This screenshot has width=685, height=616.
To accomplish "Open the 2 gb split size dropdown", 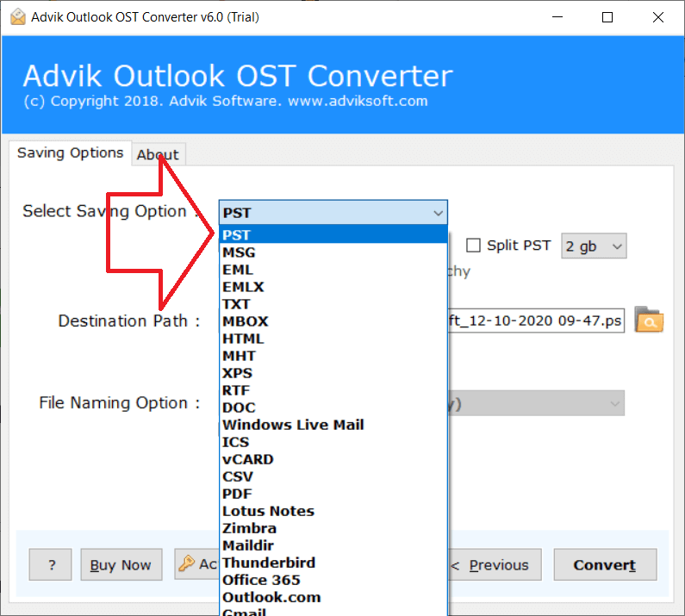I will coord(594,246).
